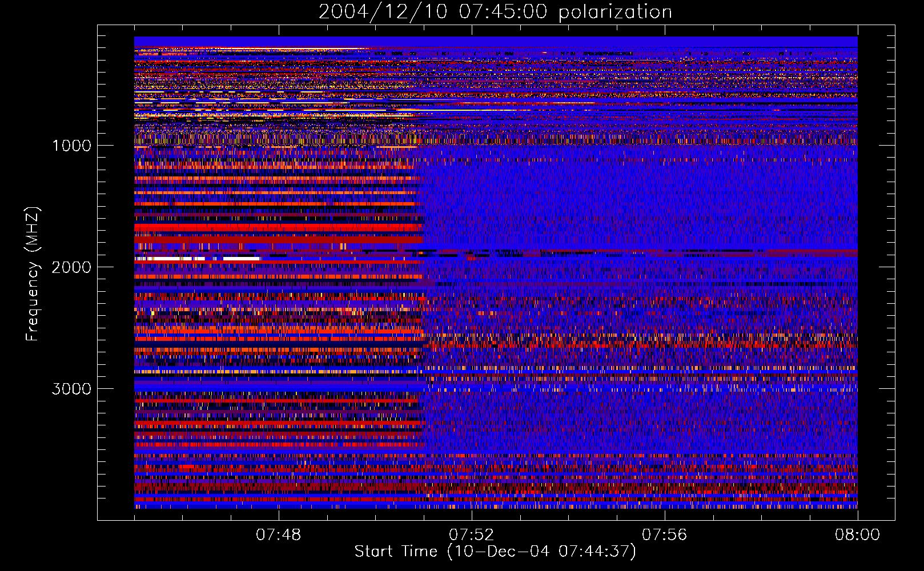The height and width of the screenshot is (571, 924).
Task: Click the plot title '2004/12/10 07:45:00 polarization'
Action: coord(495,12)
